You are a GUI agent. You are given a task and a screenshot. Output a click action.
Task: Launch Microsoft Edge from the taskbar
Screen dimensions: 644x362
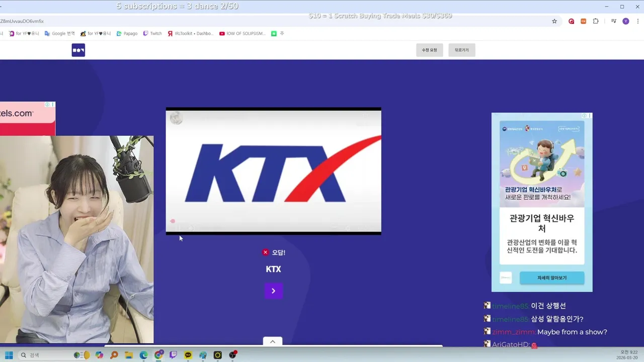click(143, 355)
